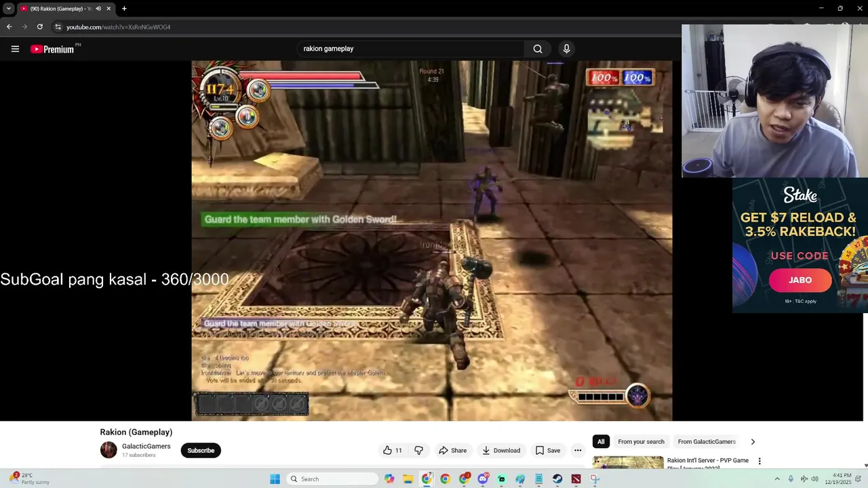Open the weather widget showing 29°C

[x=31, y=479]
